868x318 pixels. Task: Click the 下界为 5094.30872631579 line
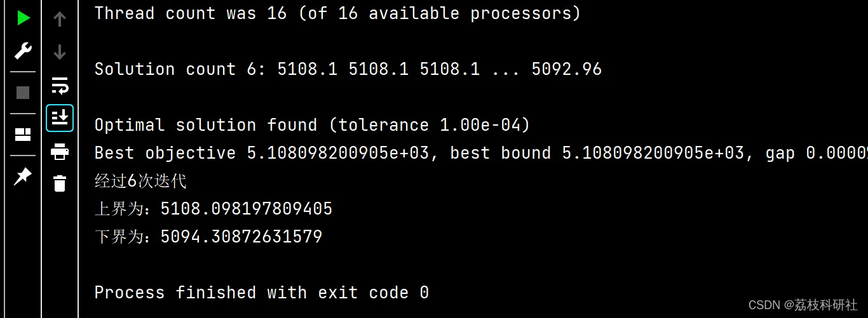[x=208, y=237]
